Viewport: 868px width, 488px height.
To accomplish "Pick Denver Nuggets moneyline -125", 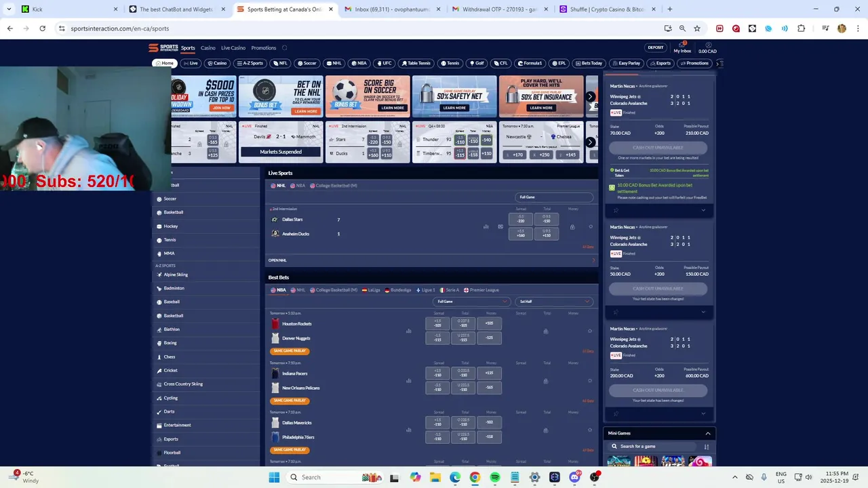I will [x=490, y=338].
